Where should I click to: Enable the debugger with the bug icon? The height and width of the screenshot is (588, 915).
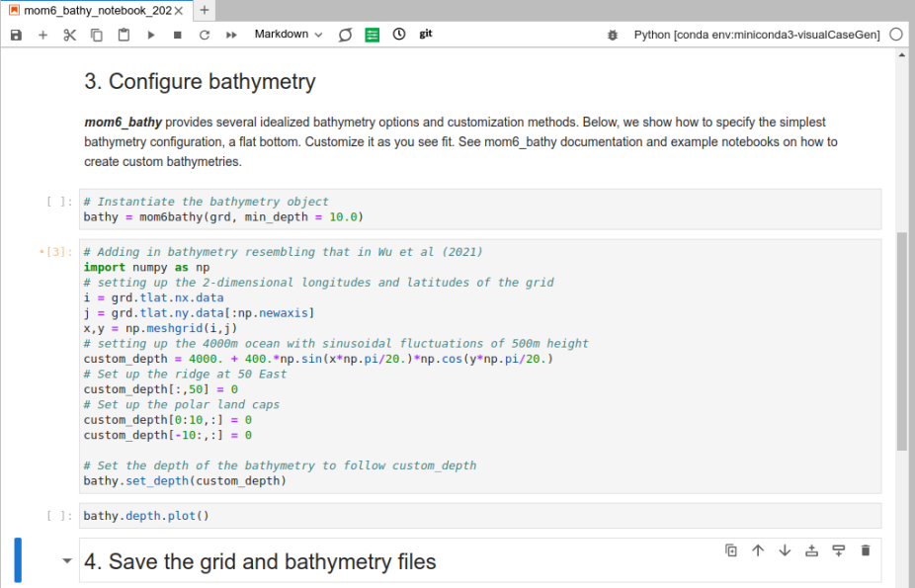tap(613, 35)
